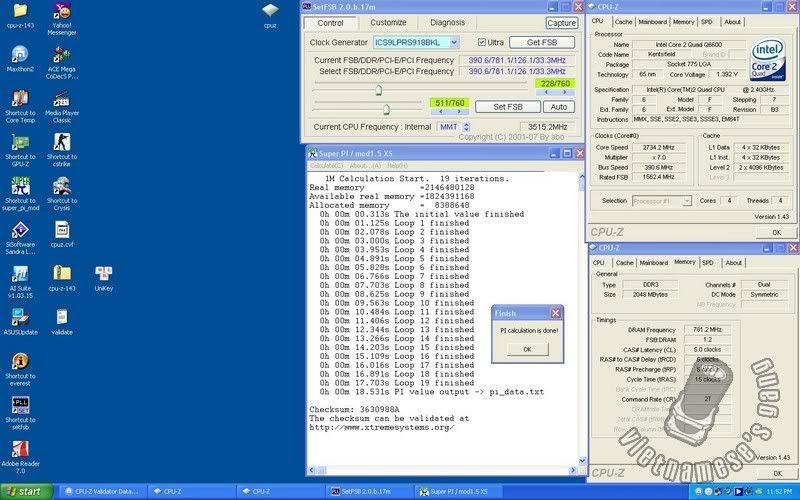Open the Windows start button
This screenshot has height=500, width=800.
26,491
